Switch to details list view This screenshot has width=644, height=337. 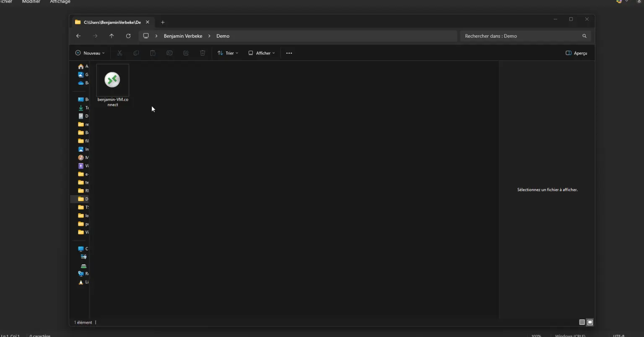(x=582, y=322)
